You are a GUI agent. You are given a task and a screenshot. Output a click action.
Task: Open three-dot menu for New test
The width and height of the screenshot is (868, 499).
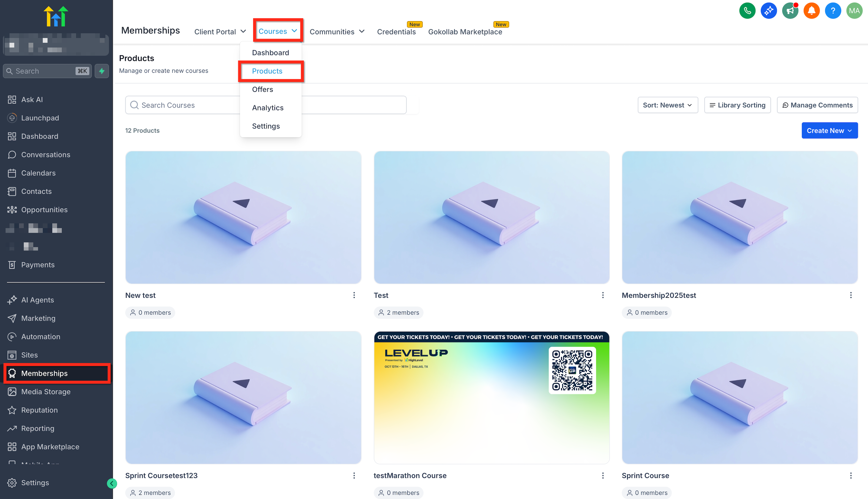pos(354,295)
